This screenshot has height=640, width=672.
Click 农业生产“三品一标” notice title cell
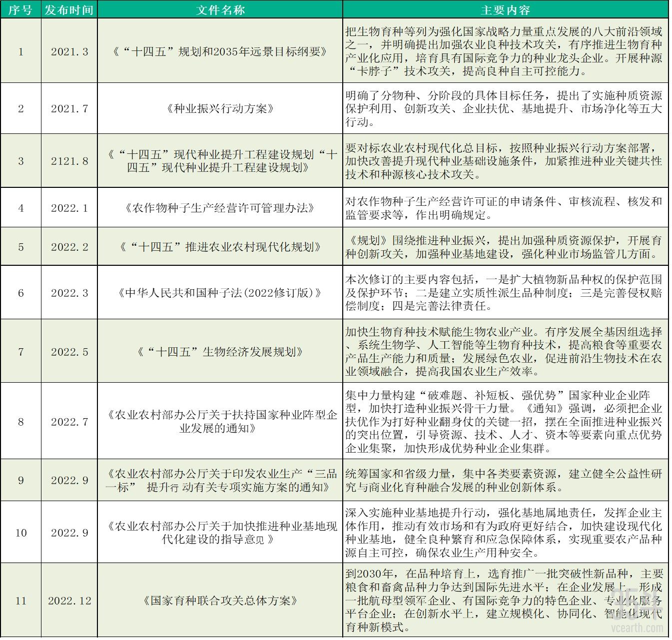tap(220, 480)
